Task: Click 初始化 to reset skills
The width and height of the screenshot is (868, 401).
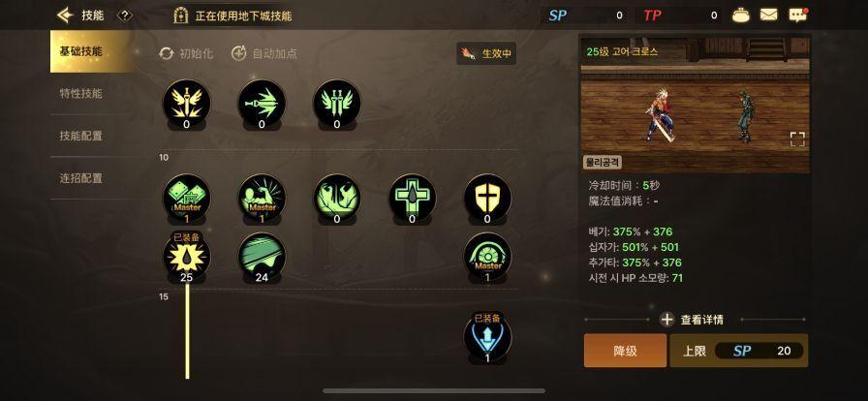Action: (186, 53)
